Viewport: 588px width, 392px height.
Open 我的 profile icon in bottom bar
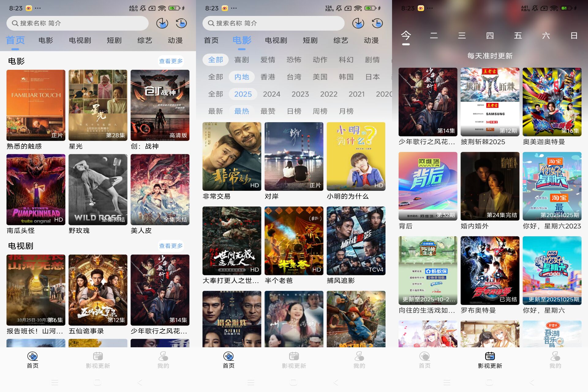(x=163, y=356)
